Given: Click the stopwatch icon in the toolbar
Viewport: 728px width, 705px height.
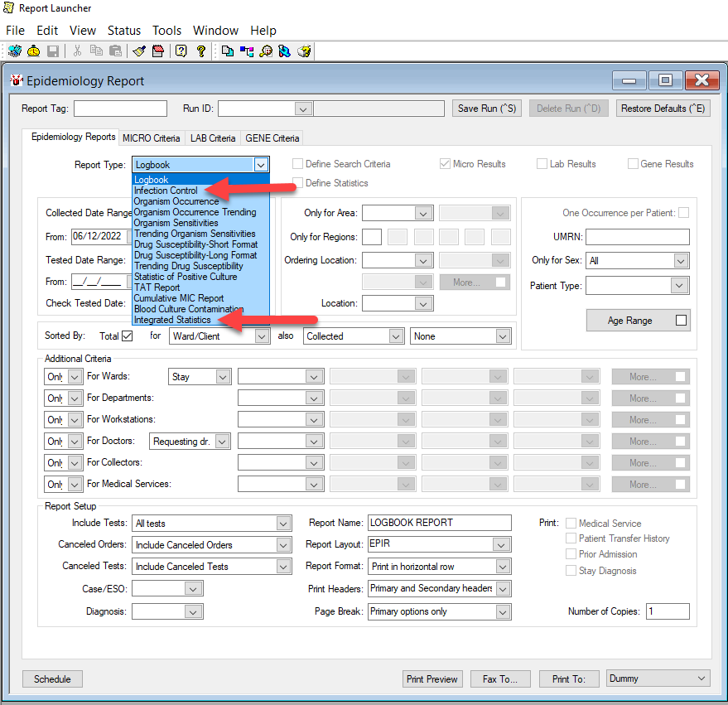Looking at the screenshot, I should [34, 51].
